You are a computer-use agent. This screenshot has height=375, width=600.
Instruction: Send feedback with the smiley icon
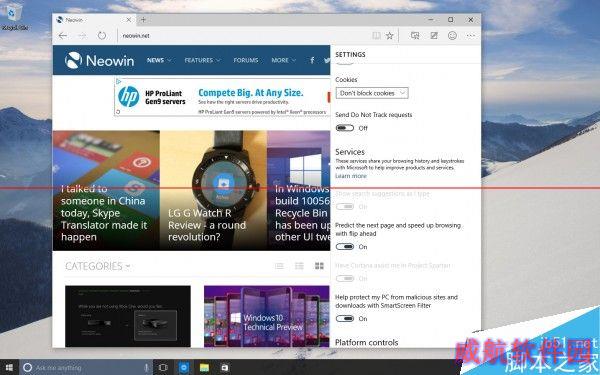(452, 36)
